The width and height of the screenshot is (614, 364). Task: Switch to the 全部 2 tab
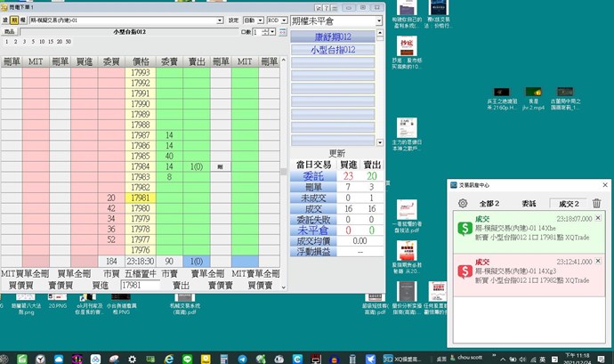click(x=490, y=204)
